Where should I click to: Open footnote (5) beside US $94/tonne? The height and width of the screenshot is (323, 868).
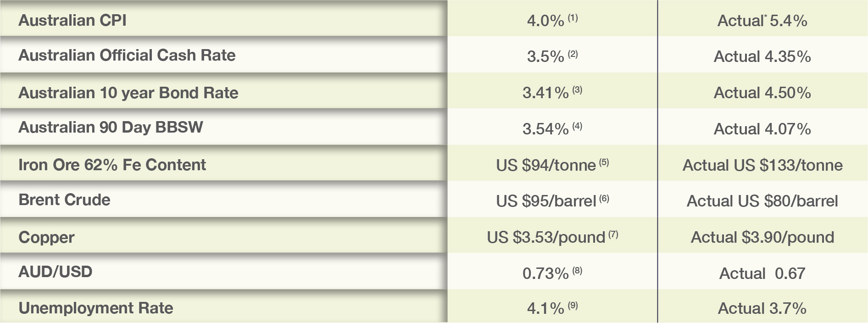tap(604, 162)
